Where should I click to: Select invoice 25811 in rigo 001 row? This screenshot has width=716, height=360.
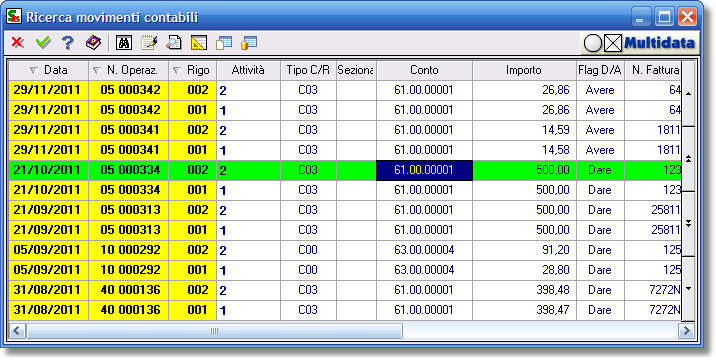click(x=653, y=230)
